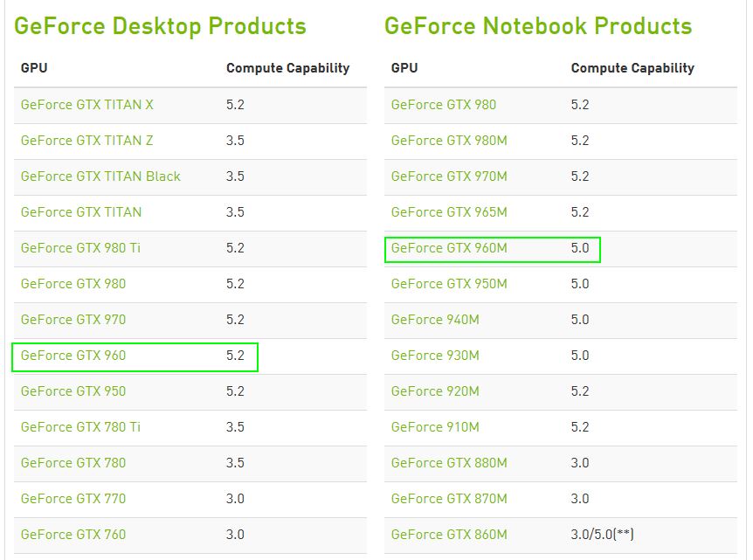Open the GeForce GTX TITAN X link
The height and width of the screenshot is (560, 753).
(x=86, y=105)
